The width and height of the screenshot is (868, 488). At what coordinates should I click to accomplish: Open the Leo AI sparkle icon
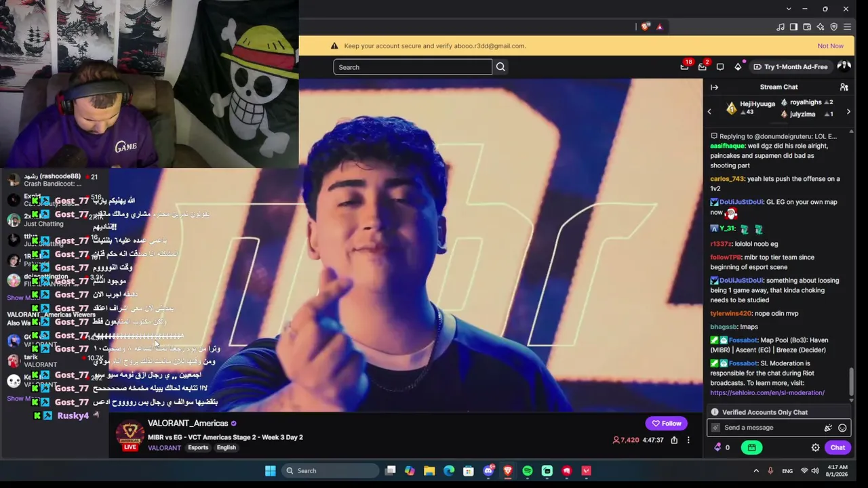coord(821,27)
